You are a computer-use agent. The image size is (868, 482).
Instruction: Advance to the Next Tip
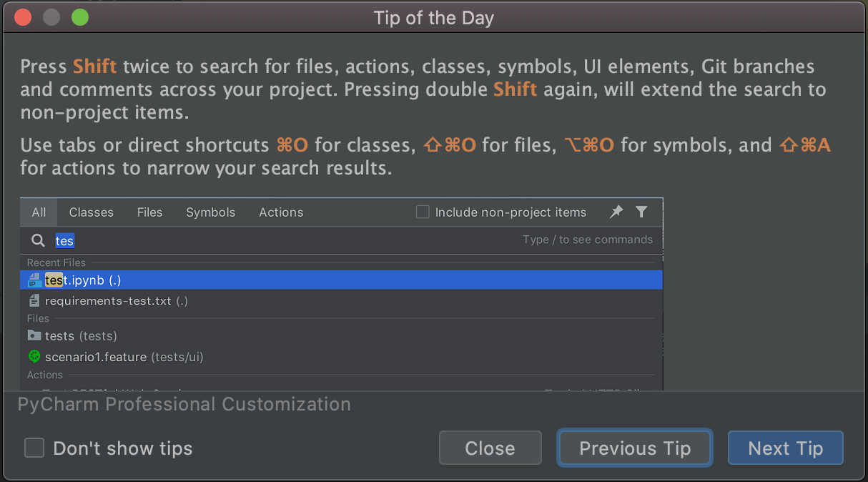(x=785, y=448)
